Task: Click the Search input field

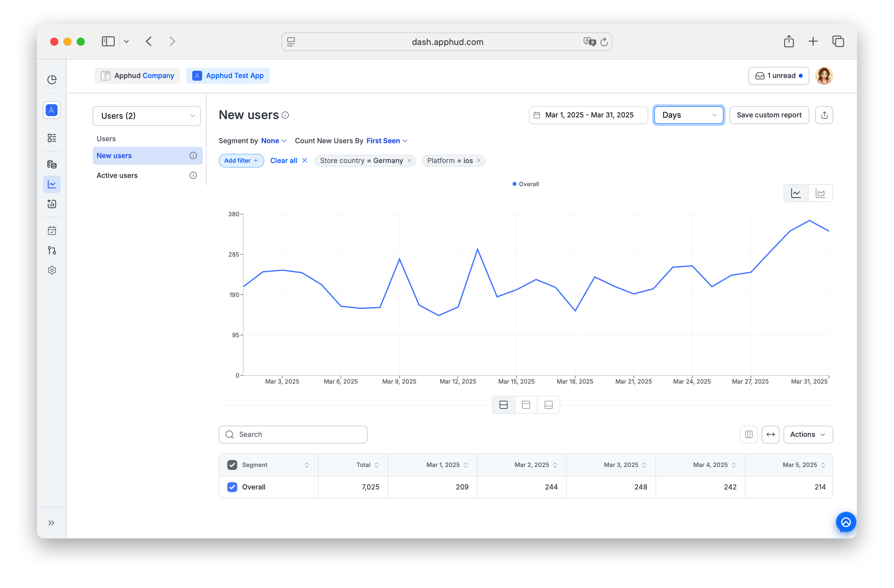Action: coord(293,435)
